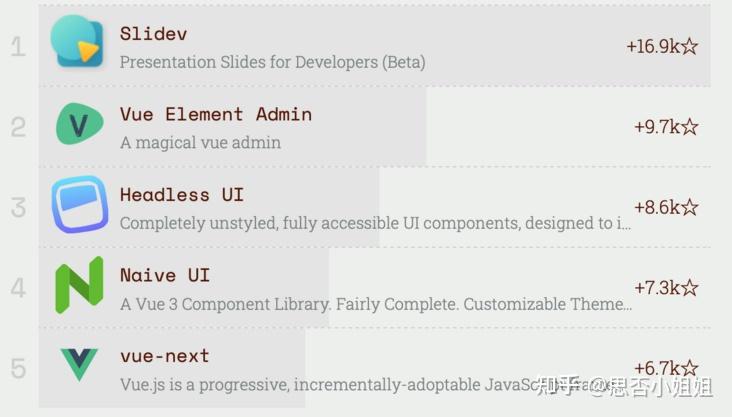Open the Naive UI project title
Image resolution: width=732 pixels, height=417 pixels.
(165, 275)
